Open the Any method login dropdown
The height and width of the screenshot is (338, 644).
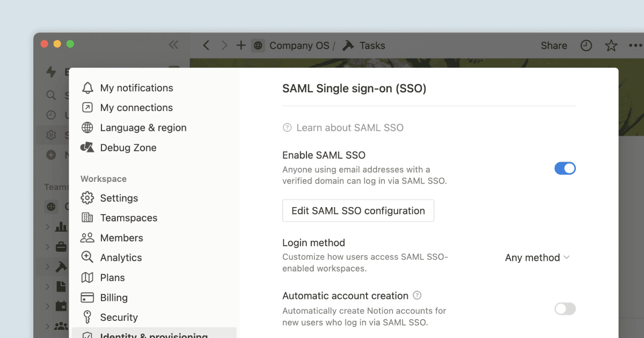tap(537, 258)
